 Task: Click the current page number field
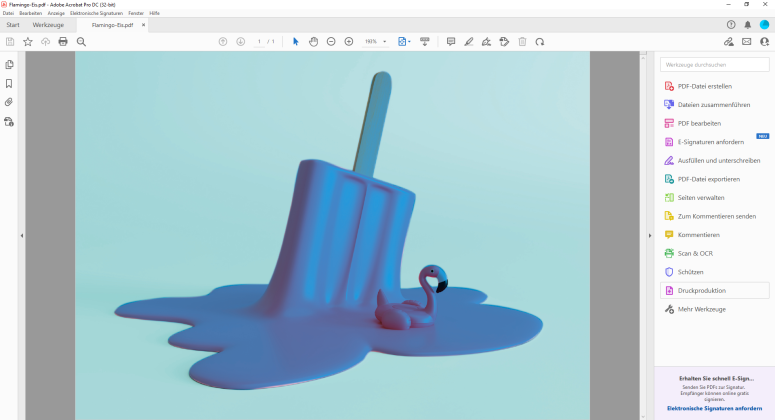point(259,42)
